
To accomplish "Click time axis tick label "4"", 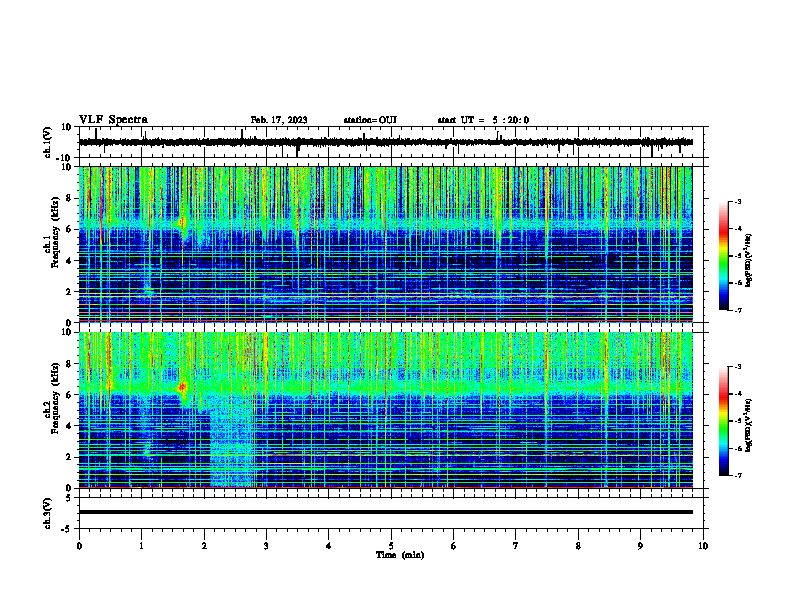I will 328,546.
